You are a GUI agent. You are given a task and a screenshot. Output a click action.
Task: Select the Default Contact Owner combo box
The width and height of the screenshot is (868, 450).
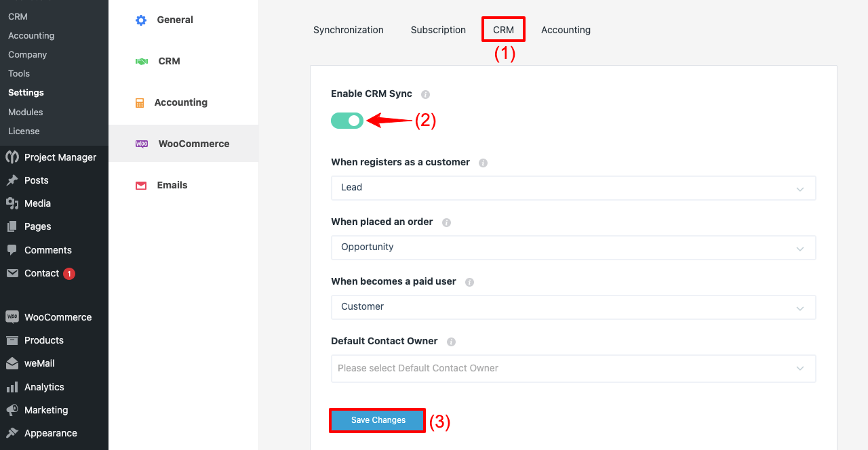click(573, 369)
